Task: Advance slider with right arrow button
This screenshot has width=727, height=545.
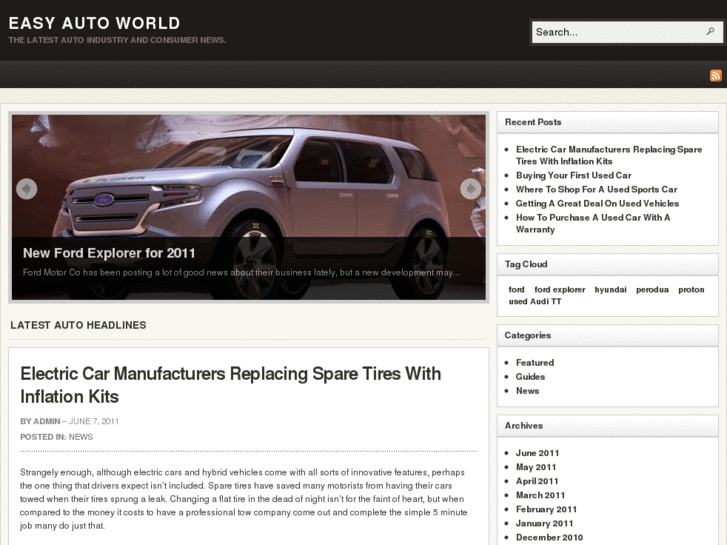Action: pos(471,189)
